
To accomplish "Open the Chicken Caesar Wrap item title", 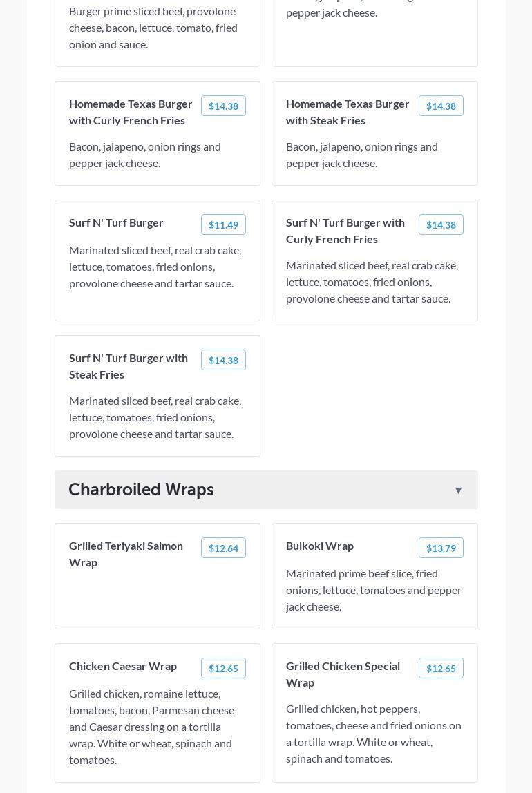I will (123, 666).
